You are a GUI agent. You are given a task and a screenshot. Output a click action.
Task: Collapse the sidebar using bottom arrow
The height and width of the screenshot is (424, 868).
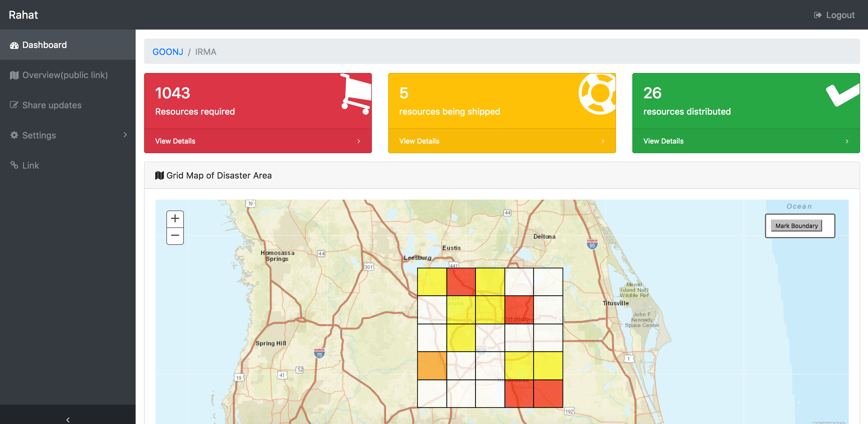[68, 419]
